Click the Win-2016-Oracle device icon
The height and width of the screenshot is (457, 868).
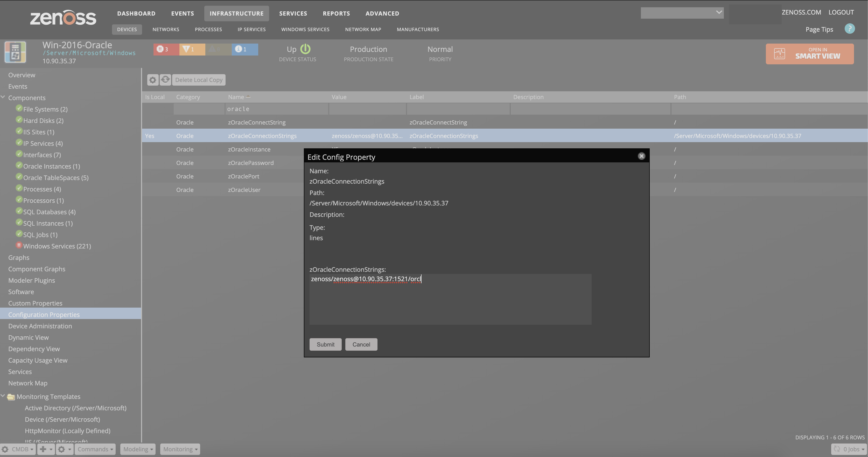[x=15, y=52]
